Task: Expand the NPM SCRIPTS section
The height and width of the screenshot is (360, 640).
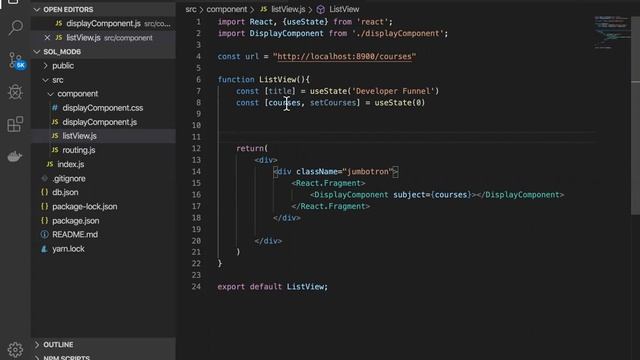Action: (37, 358)
